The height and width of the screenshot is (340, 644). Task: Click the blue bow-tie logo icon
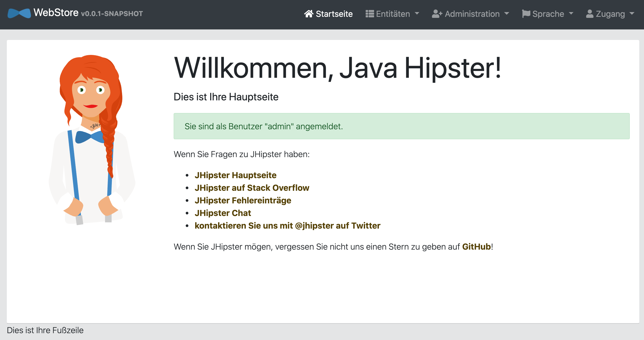19,13
